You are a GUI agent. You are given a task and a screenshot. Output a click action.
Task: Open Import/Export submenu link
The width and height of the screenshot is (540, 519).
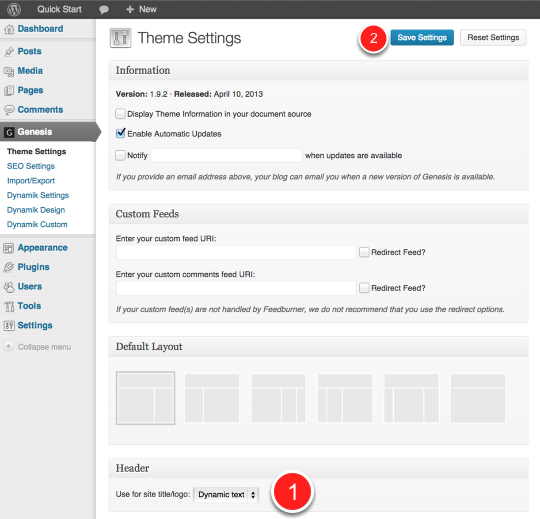[x=31, y=181]
